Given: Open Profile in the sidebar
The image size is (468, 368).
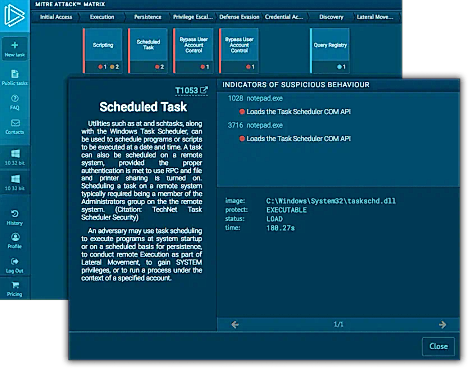Looking at the screenshot, I should point(15,241).
